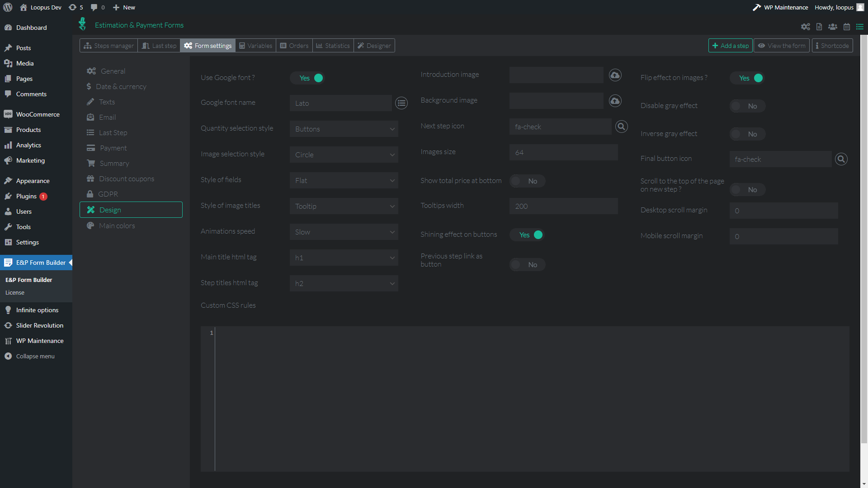Screen dimensions: 868x488
Task: Open Google font list icon beside Lato
Action: (401, 103)
